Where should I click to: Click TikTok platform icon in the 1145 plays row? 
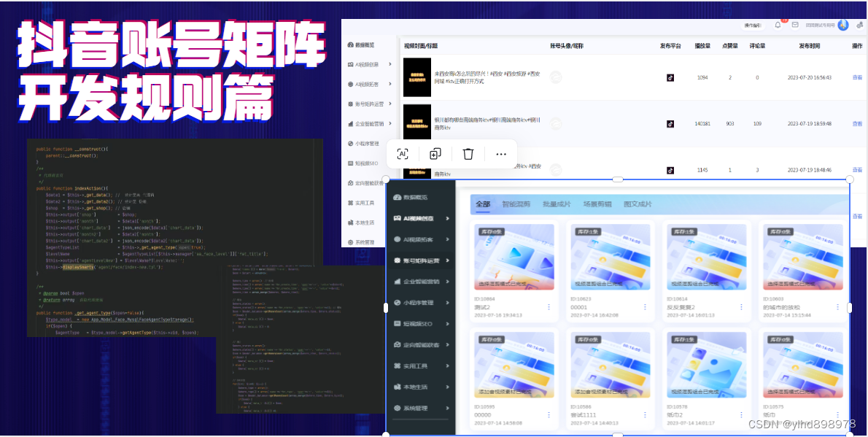tap(670, 170)
